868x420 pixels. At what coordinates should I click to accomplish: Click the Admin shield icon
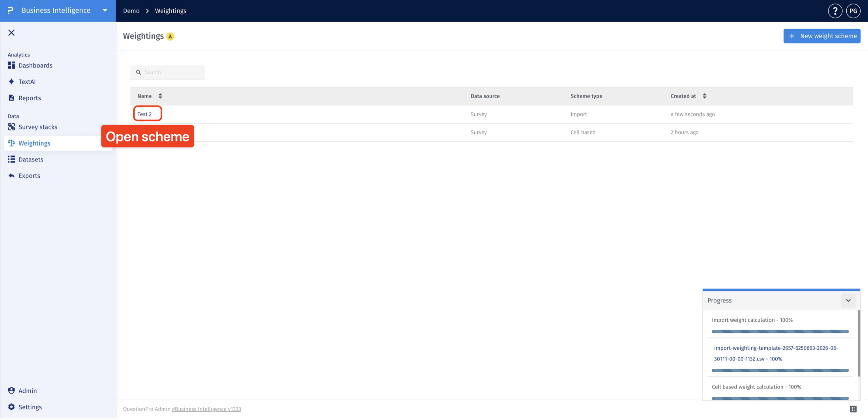point(11,390)
